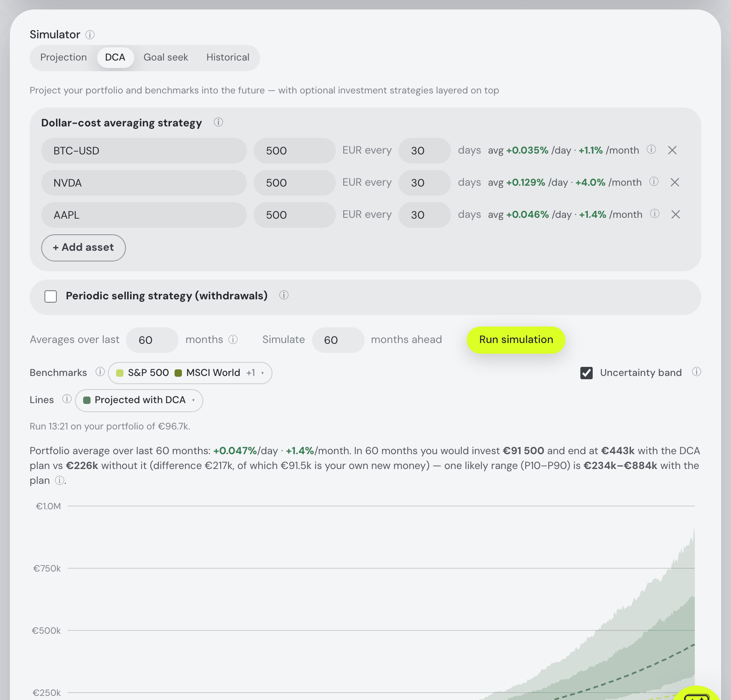Edit the NVDA amount of 500
The image size is (731, 700).
(x=295, y=183)
